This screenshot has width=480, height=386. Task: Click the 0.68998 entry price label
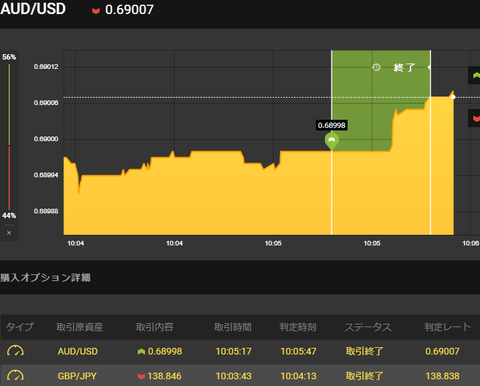[x=332, y=125]
